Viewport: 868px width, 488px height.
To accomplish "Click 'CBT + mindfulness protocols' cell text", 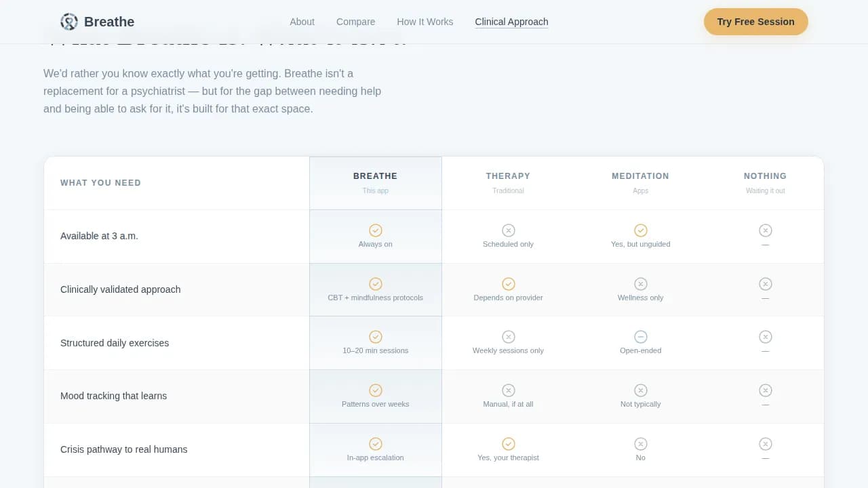I will (x=376, y=298).
